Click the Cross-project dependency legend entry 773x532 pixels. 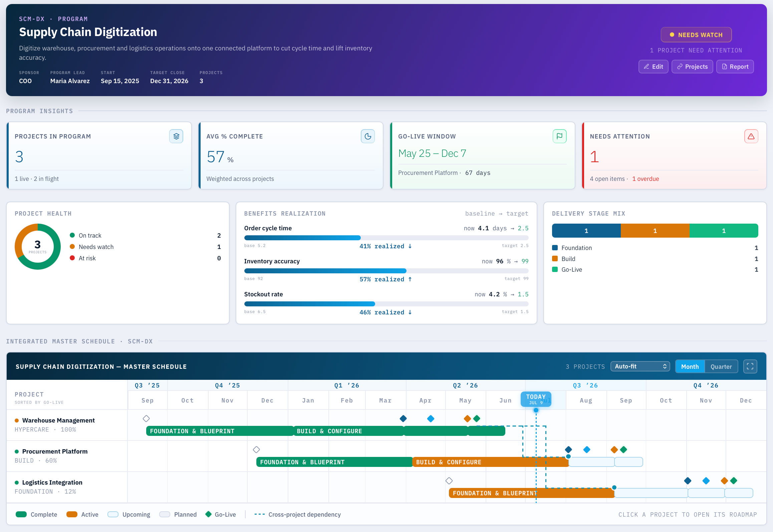click(x=297, y=514)
